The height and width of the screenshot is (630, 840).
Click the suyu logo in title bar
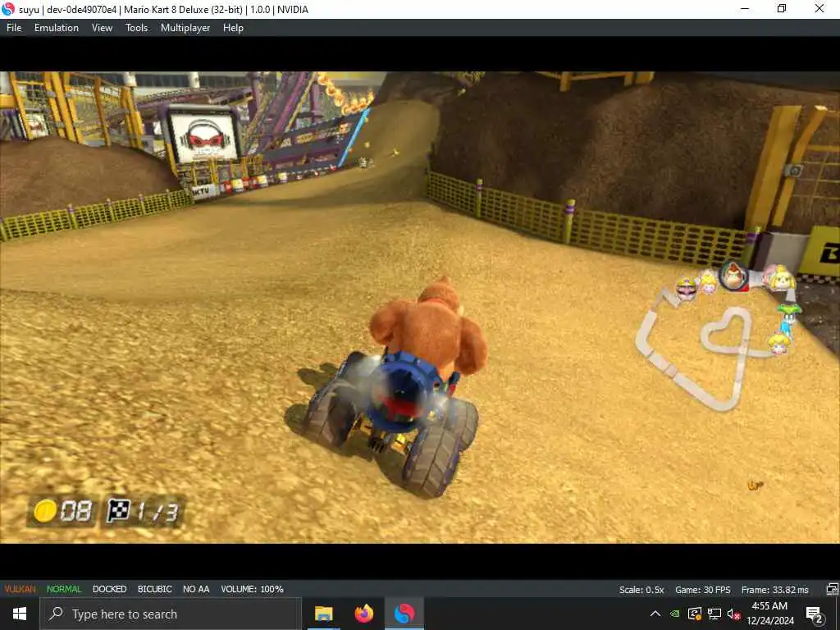pos(8,9)
